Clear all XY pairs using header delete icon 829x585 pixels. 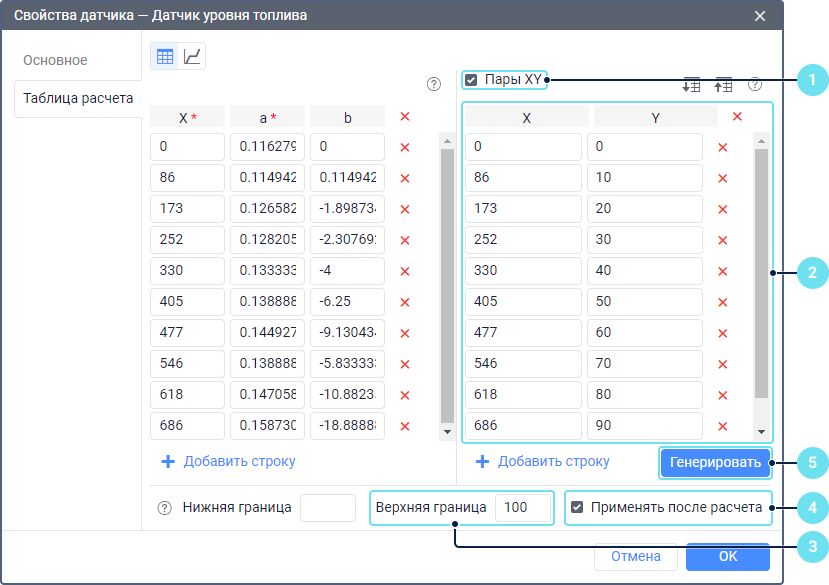737,117
